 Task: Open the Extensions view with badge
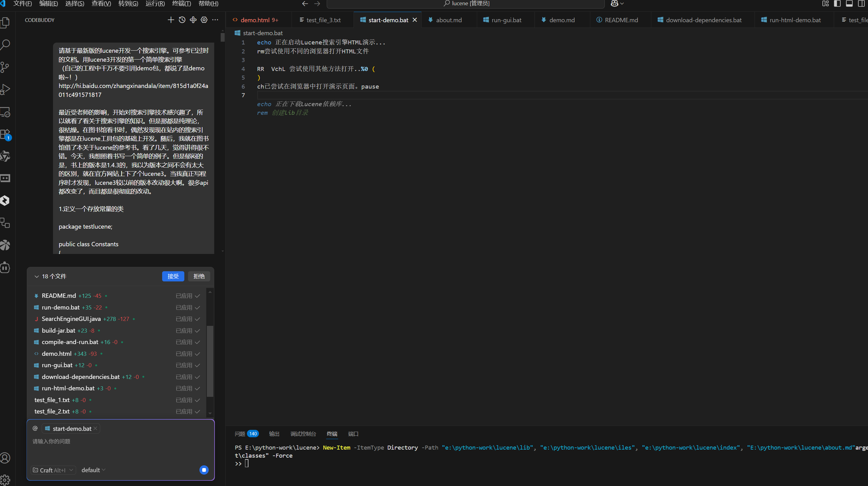[5, 135]
